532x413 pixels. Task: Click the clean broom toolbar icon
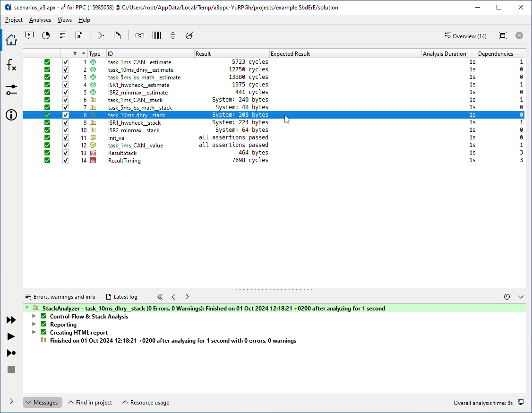coord(189,35)
